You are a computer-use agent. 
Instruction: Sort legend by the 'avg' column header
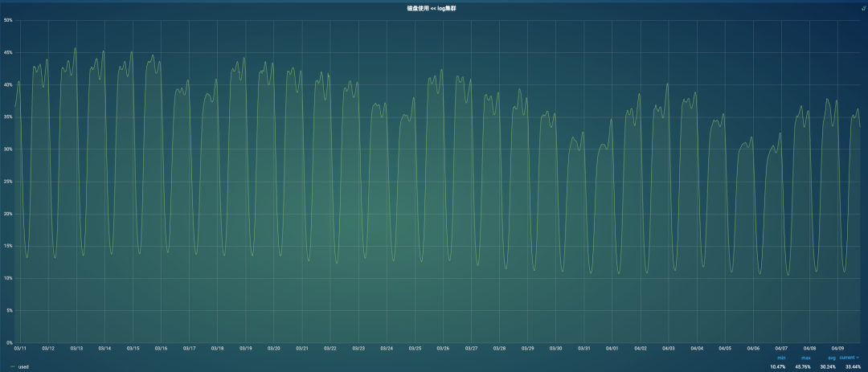pyautogui.click(x=832, y=358)
